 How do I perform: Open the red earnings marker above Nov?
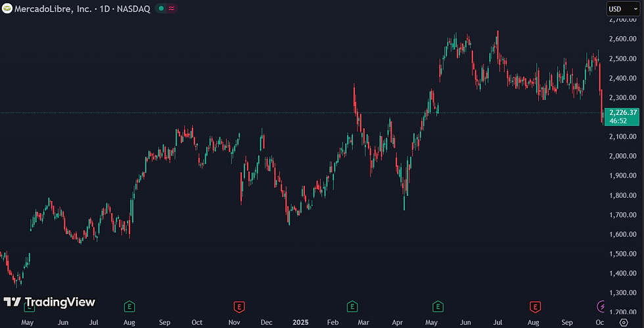239,306
